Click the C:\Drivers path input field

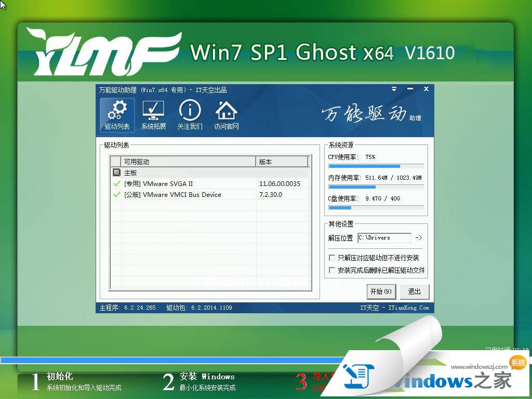point(384,237)
